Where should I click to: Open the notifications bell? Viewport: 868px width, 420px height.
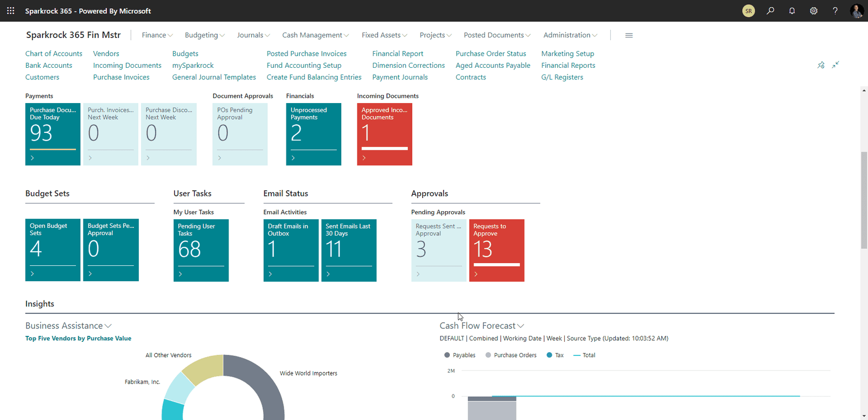tap(792, 11)
